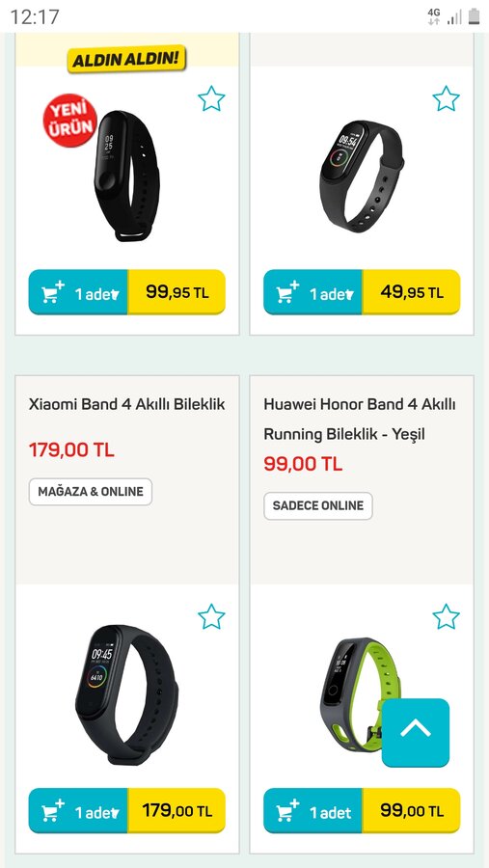The width and height of the screenshot is (489, 868).
Task: Favorite the 99,95 TL band with star
Action: click(211, 99)
